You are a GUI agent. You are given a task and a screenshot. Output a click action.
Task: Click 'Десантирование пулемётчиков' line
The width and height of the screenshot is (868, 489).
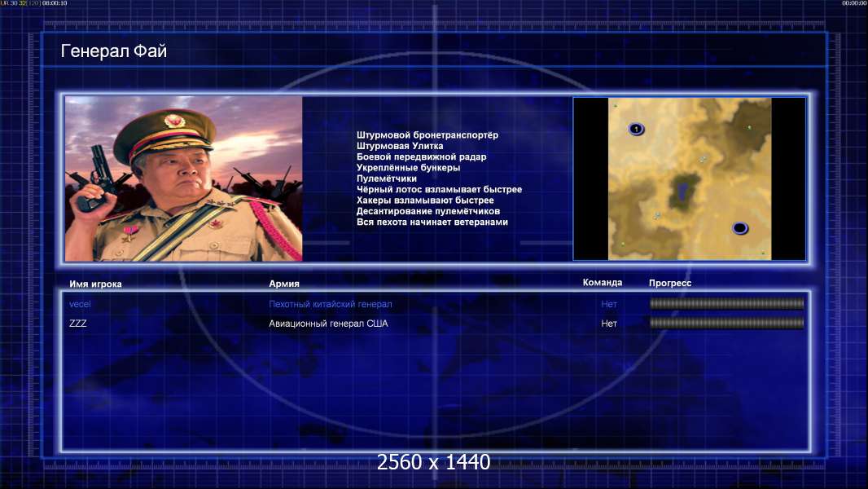tap(428, 211)
